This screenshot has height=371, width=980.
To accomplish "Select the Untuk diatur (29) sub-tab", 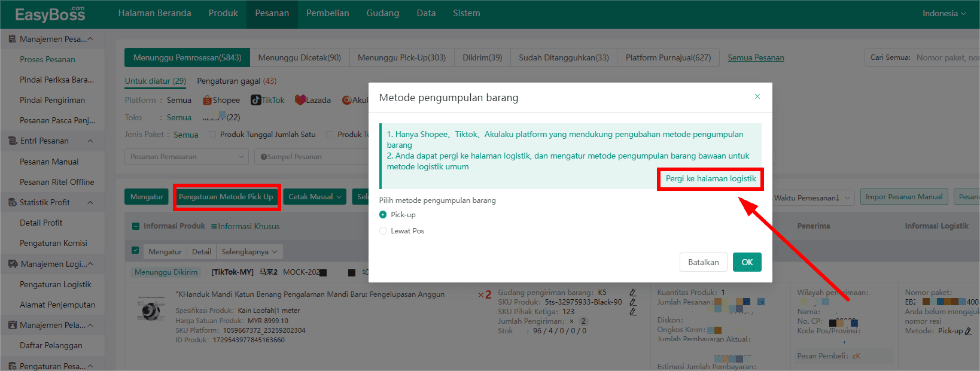I will pyautogui.click(x=156, y=81).
